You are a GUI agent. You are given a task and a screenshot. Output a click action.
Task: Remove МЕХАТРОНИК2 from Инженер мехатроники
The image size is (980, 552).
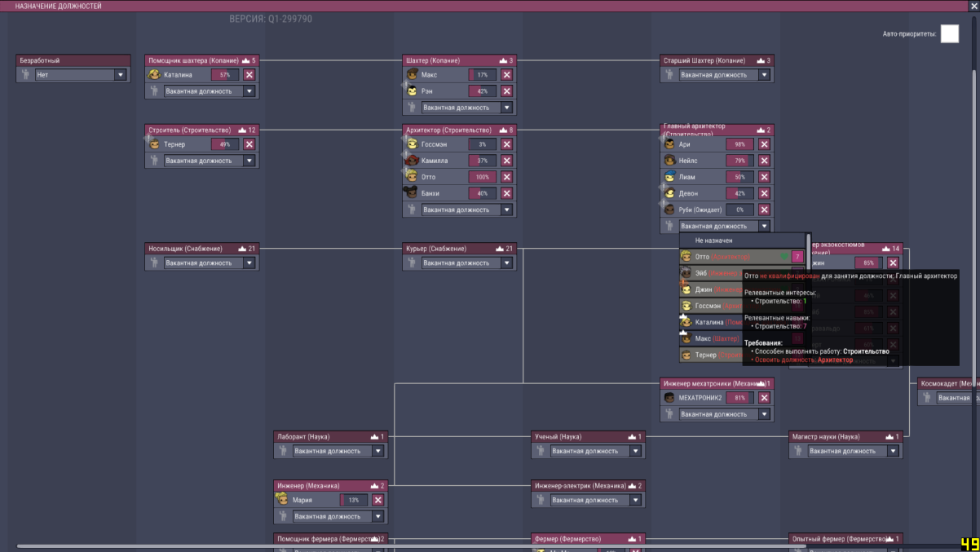765,398
